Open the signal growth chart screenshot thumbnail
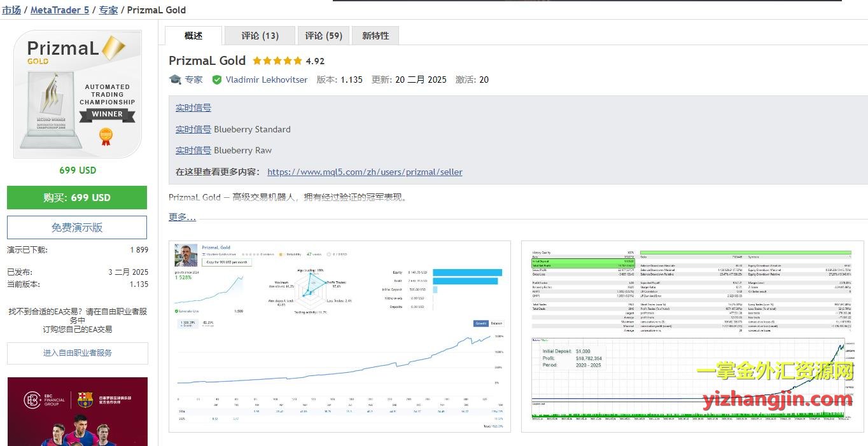Image resolution: width=868 pixels, height=446 pixels. (340, 337)
